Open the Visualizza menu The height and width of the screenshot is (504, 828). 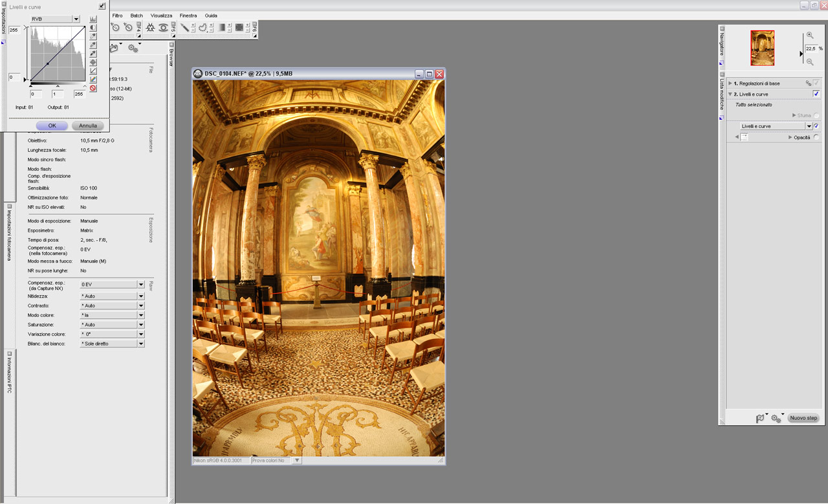(161, 16)
